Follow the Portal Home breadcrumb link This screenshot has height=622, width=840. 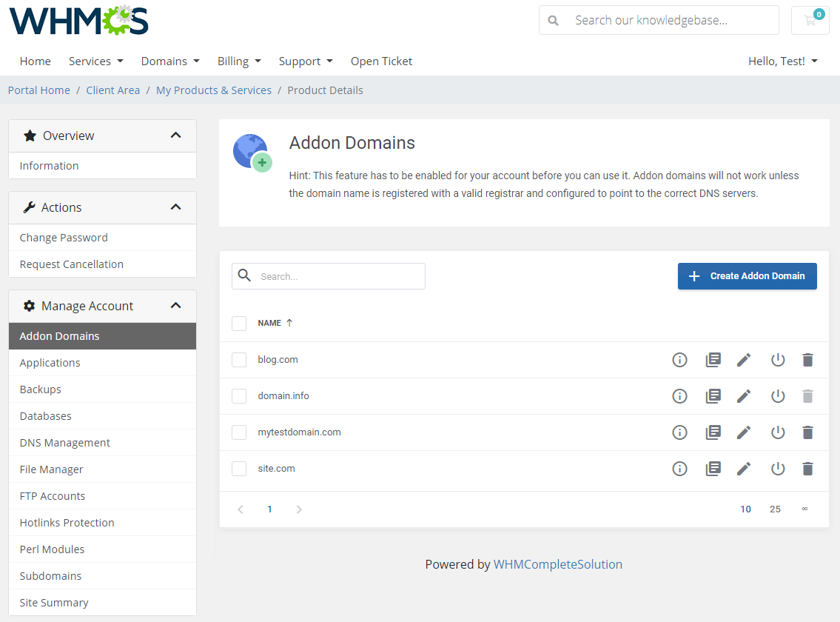(39, 90)
